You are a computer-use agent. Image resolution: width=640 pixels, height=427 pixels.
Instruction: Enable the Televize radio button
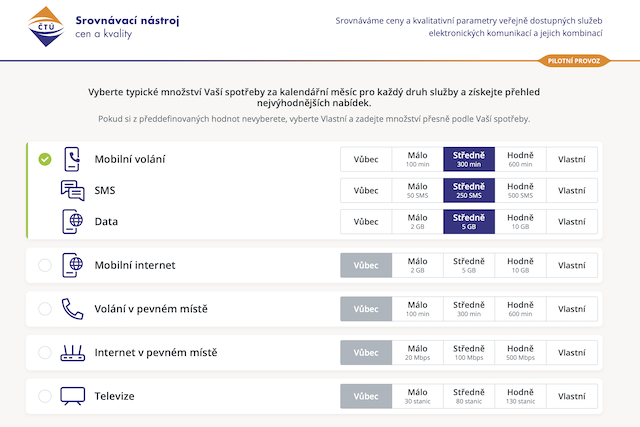pos(44,396)
